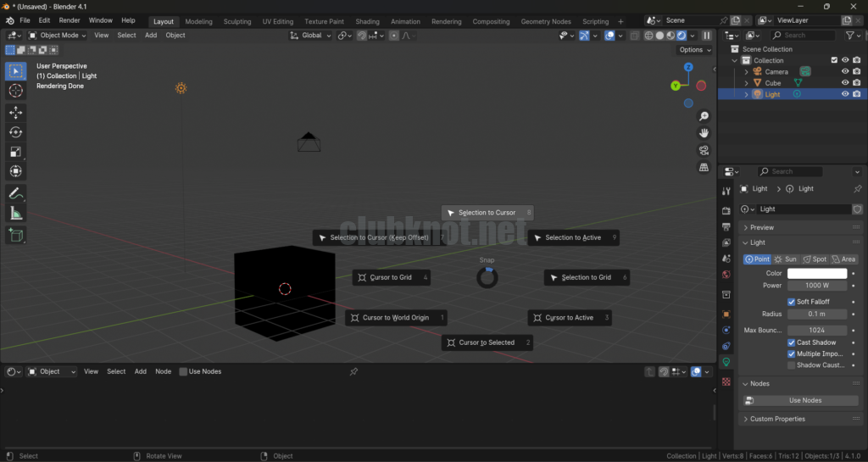Select the Add Cube tool
This screenshot has height=462, width=868.
[x=15, y=235]
